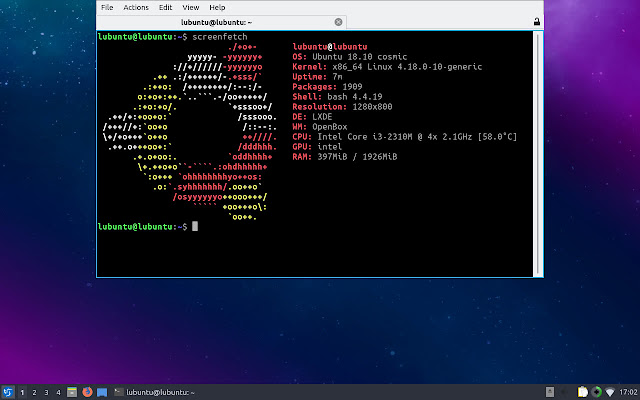Screen dimensions: 640x400
Task: Switch to workspace 2
Action: [x=34, y=392]
